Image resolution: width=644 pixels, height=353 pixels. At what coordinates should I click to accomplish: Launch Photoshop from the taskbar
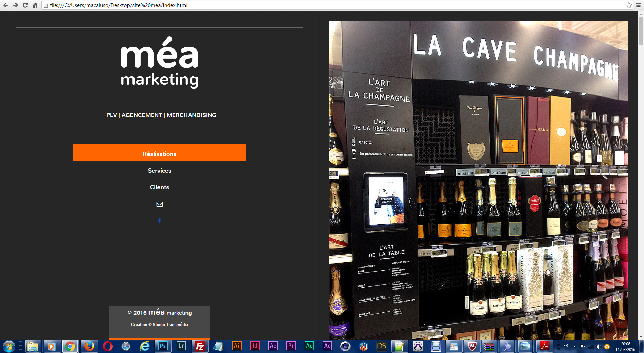(163, 346)
